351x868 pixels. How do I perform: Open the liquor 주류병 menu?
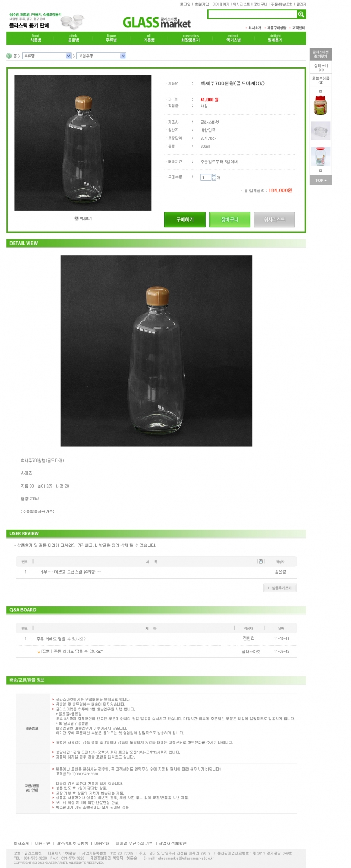111,38
